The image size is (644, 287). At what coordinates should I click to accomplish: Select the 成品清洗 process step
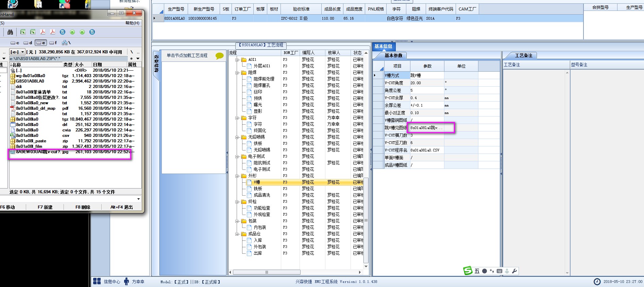click(x=262, y=195)
